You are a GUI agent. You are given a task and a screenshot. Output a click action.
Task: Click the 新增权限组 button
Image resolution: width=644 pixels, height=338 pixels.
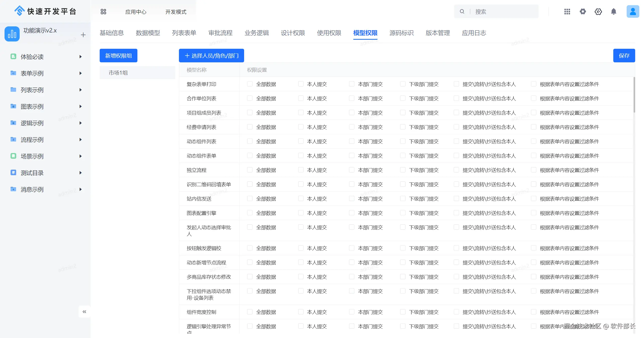118,56
